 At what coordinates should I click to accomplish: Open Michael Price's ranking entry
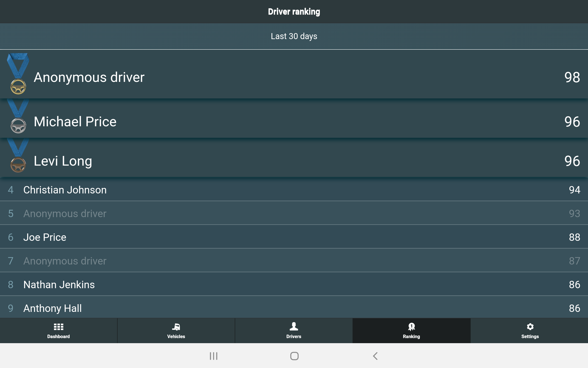tap(294, 118)
